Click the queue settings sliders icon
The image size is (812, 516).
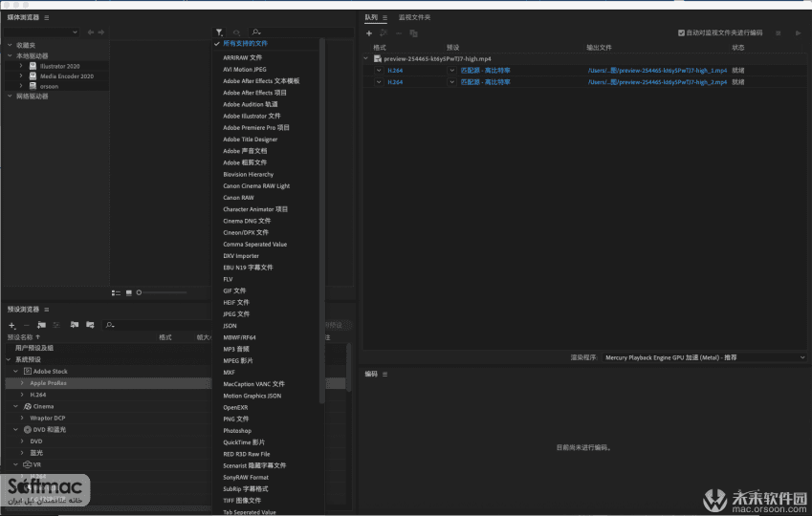click(x=384, y=33)
